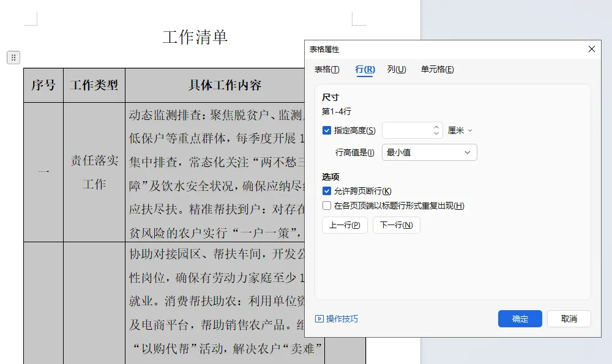
Task: Click the 责任落实 工作 cell
Action: tap(94, 172)
